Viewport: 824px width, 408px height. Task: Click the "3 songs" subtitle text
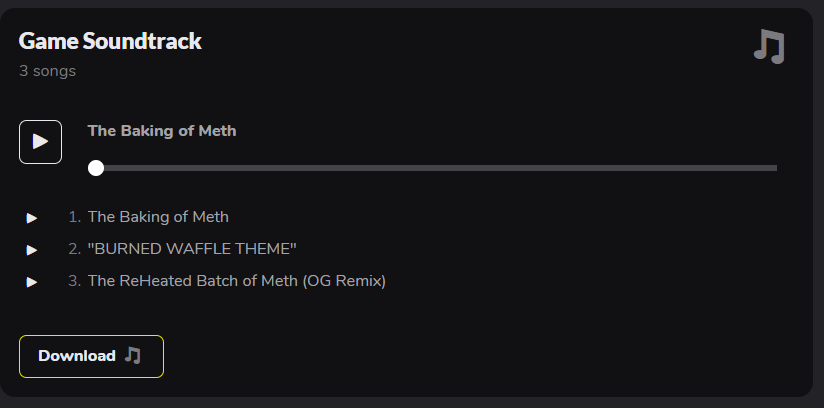(47, 71)
